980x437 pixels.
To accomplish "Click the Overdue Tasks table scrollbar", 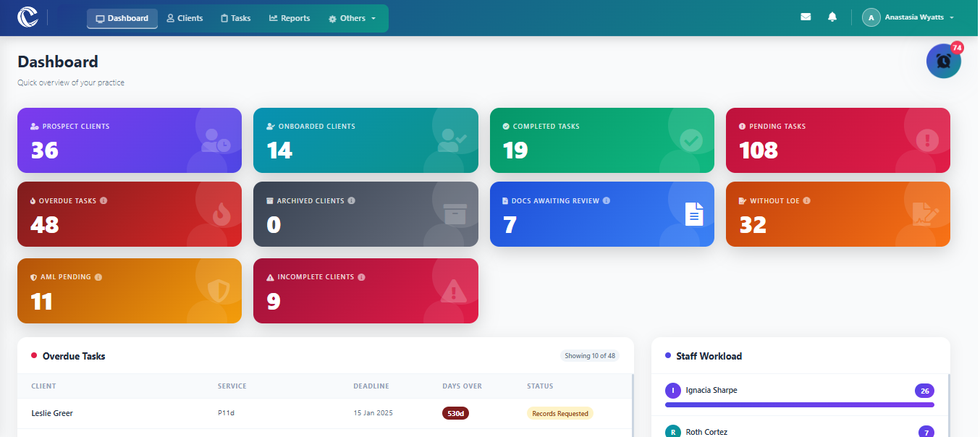I will [x=633, y=405].
